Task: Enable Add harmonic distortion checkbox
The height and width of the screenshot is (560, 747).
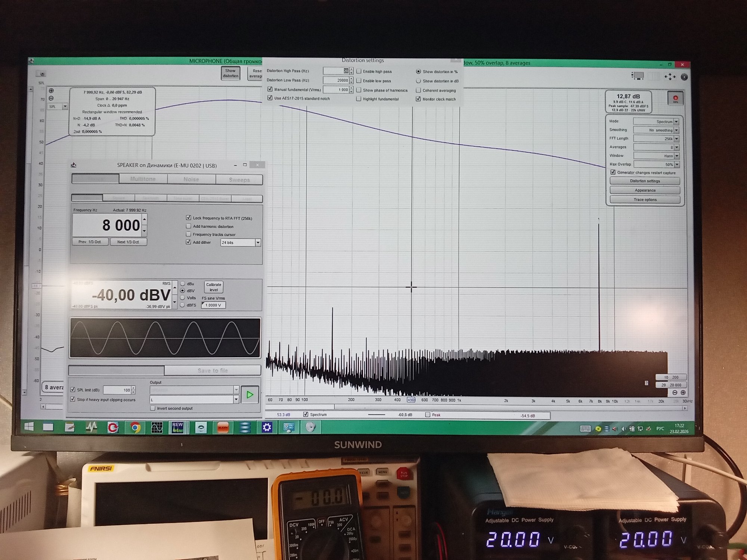Action: pyautogui.click(x=189, y=226)
